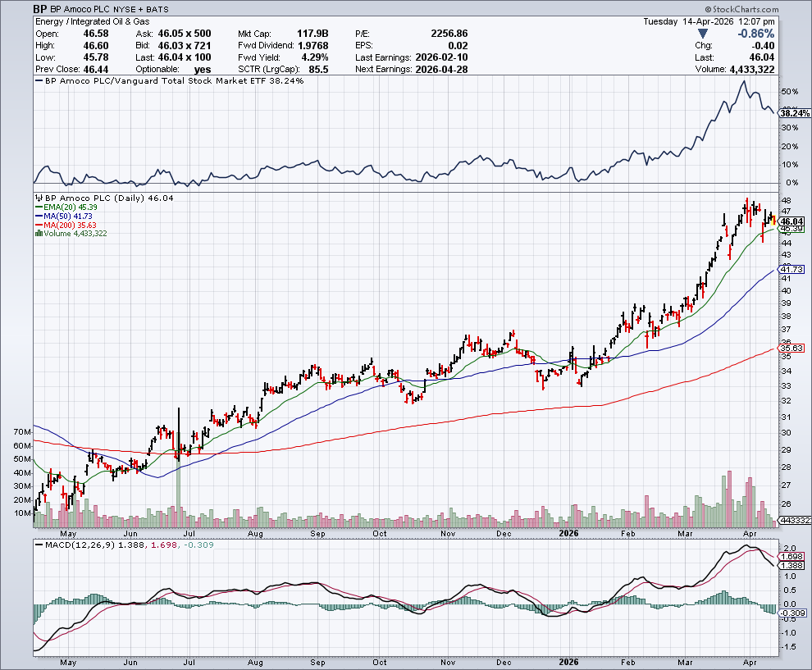
Task: Click the green EMA(20) legend line marker
Action: coord(38,207)
